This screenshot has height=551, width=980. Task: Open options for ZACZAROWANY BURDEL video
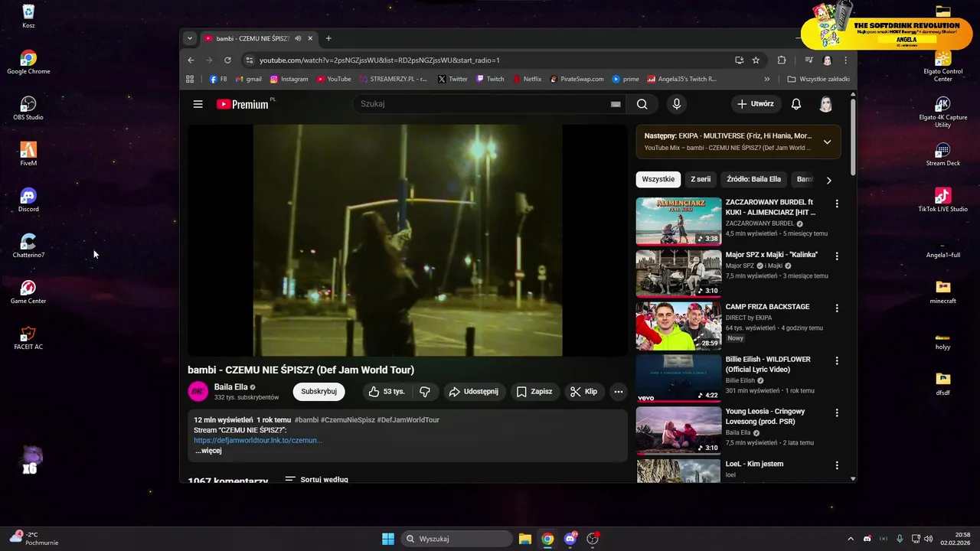click(837, 204)
